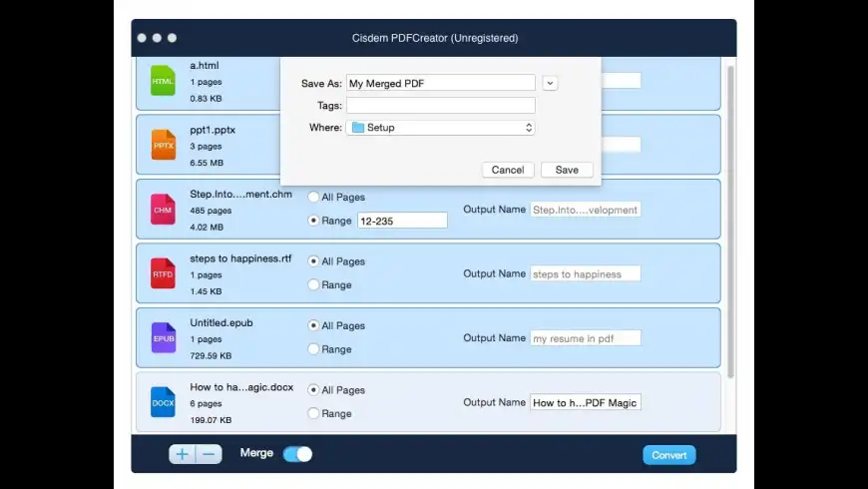868x489 pixels.
Task: Click the DOCX file icon
Action: pos(163,402)
